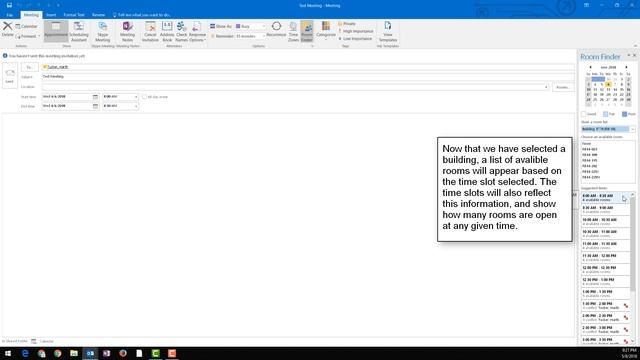The height and width of the screenshot is (360, 640).
Task: Select the None room entry
Action: click(x=587, y=144)
